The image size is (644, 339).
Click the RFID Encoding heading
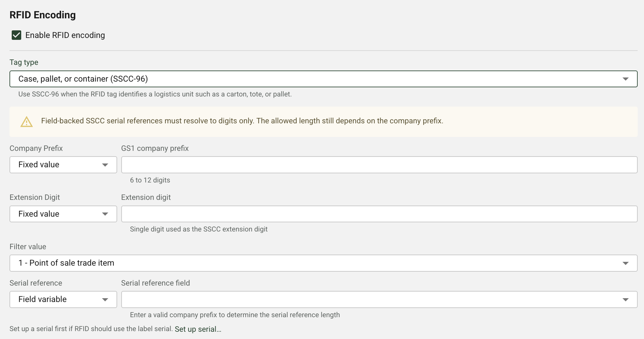(43, 15)
